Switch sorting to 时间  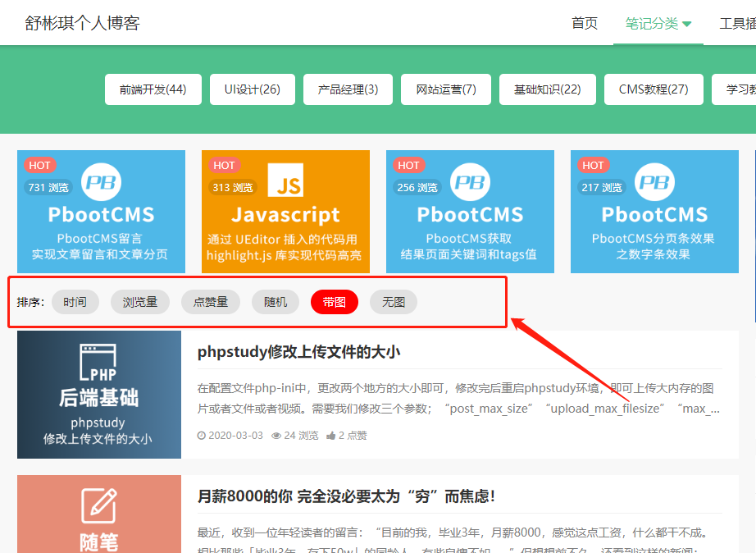pyautogui.click(x=75, y=302)
